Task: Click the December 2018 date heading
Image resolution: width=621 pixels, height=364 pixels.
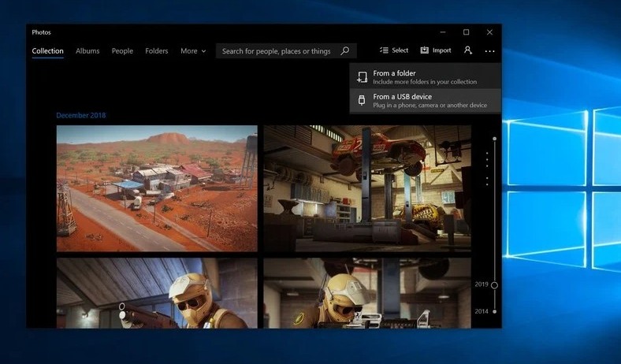Action: tap(80, 116)
